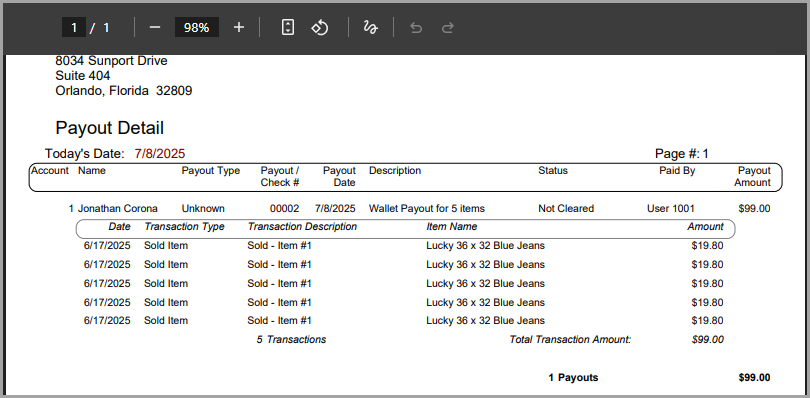This screenshot has height=398, width=810.
Task: Click the Status column header
Action: (x=553, y=171)
